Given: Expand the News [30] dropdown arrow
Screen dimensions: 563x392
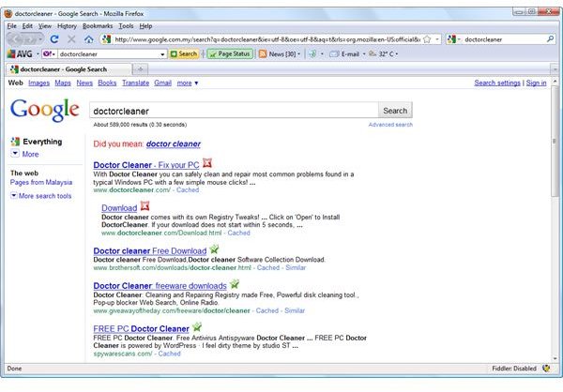Looking at the screenshot, I should (x=298, y=53).
